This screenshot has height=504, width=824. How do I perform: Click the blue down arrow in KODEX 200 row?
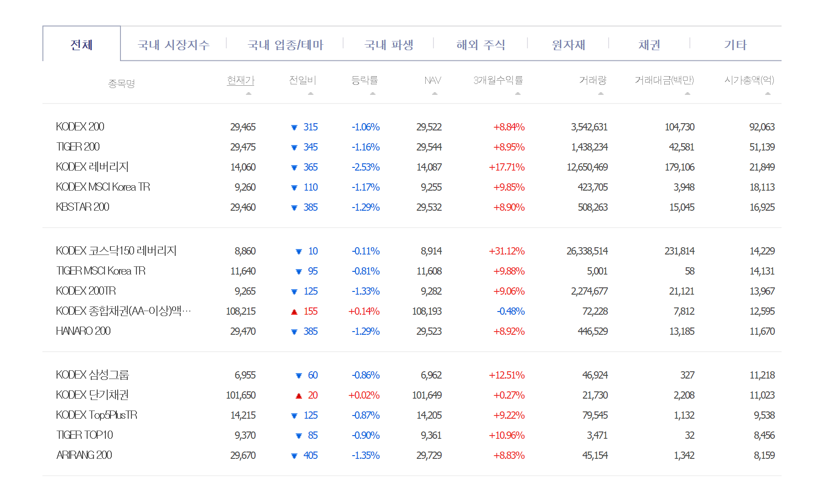294,127
